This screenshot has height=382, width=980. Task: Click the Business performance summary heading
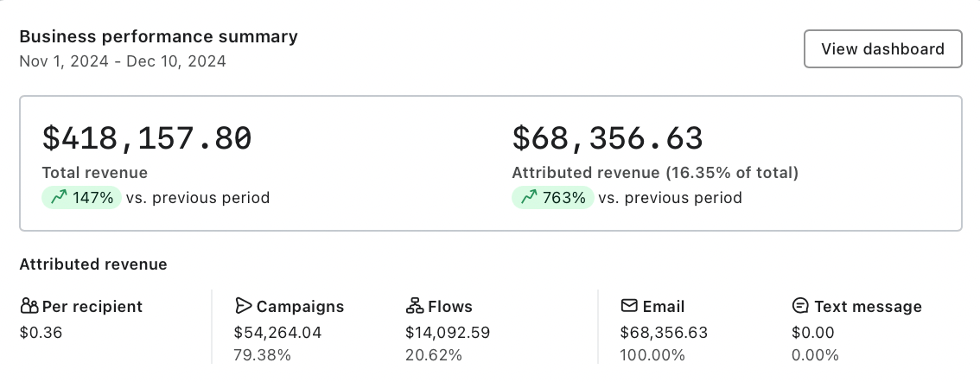tap(158, 37)
